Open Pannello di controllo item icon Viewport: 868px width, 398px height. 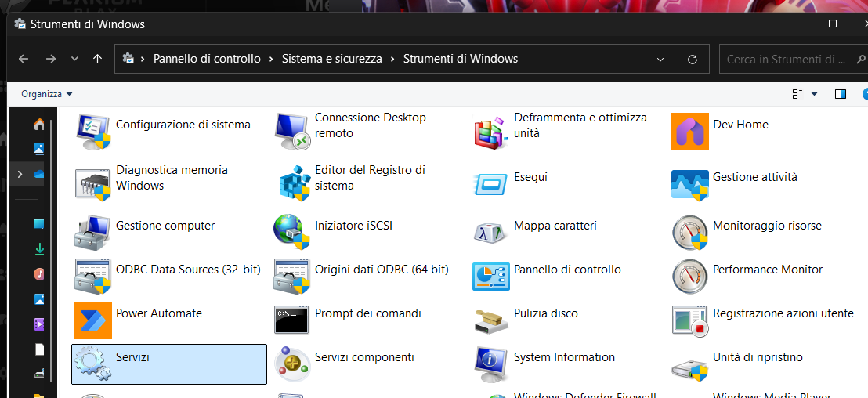click(x=491, y=277)
